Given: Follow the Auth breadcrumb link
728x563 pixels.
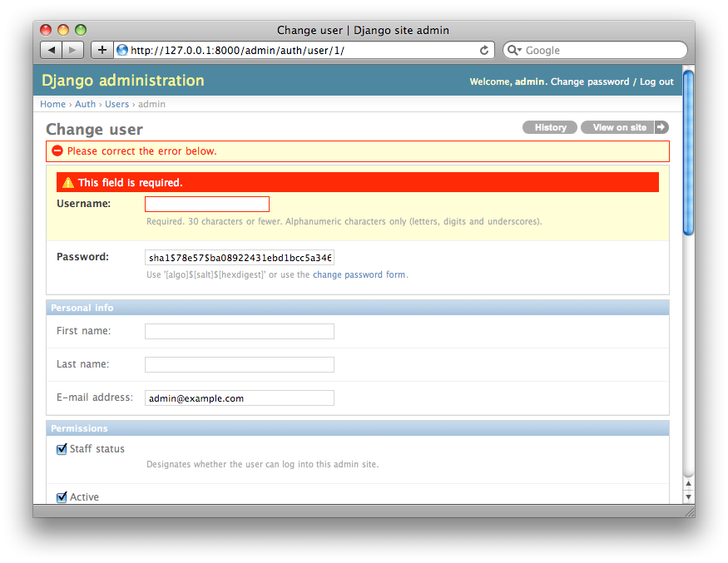Looking at the screenshot, I should [x=85, y=104].
